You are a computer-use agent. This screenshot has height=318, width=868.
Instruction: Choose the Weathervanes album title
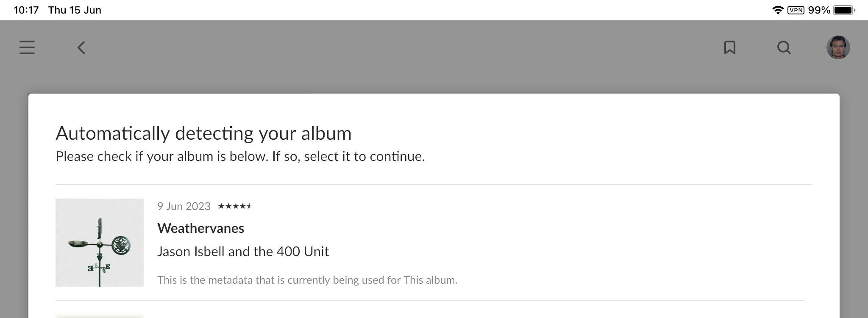[x=200, y=228]
